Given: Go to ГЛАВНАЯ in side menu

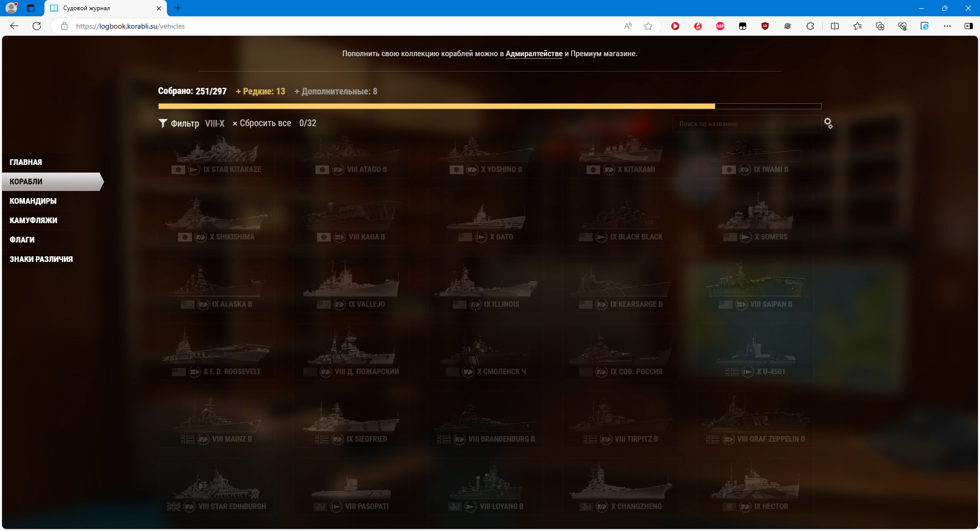Looking at the screenshot, I should pos(26,162).
